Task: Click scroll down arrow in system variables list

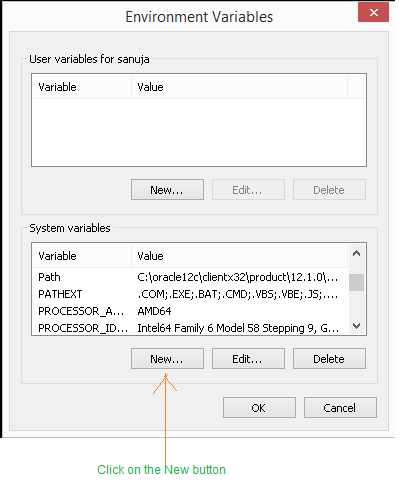Action: point(356,326)
